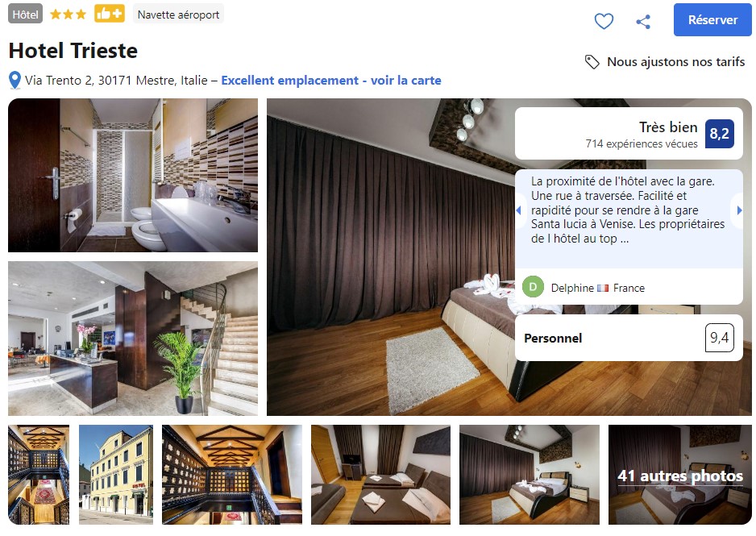This screenshot has height=536, width=756.
Task: Click Nous ajustons nos tarifs
Action: point(675,62)
